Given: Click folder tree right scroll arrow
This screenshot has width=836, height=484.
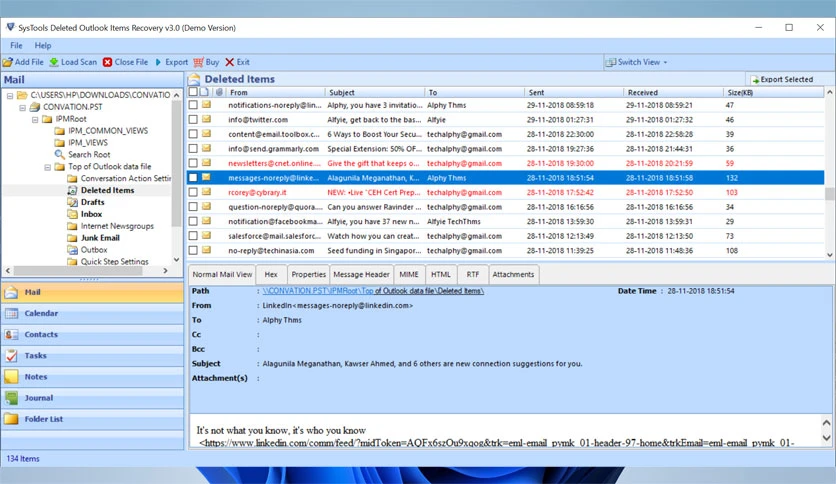Looking at the screenshot, I should tap(165, 271).
